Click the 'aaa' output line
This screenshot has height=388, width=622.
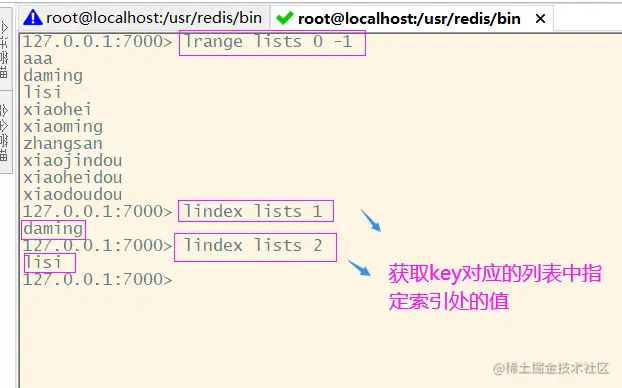pos(38,59)
